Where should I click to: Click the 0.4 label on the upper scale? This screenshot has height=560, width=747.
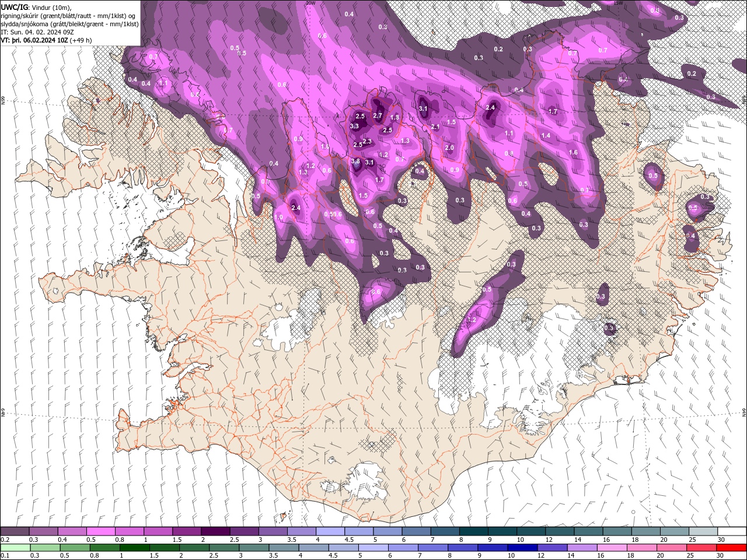(62, 540)
